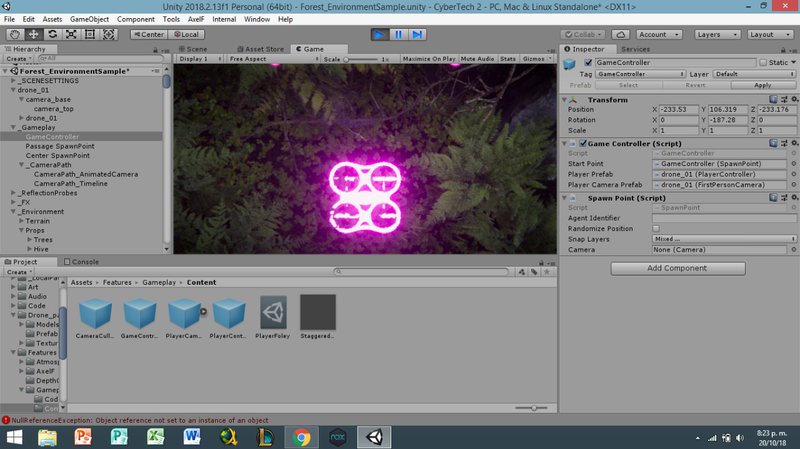Click the NullReferenceException error message
The width and height of the screenshot is (800, 449).
140,420
